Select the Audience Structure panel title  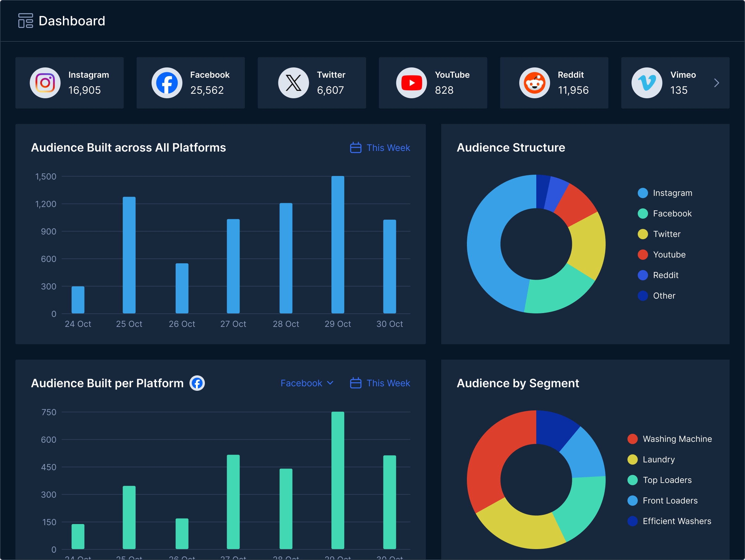pos(511,147)
